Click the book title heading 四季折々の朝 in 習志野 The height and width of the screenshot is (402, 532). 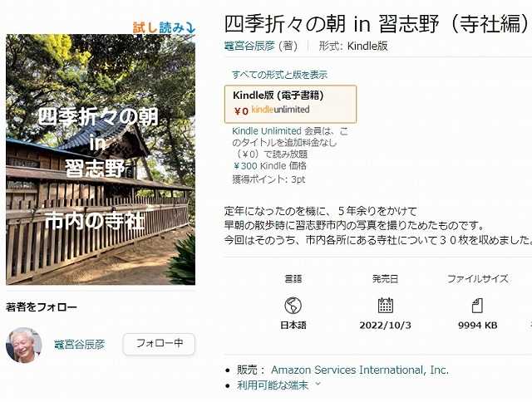[377, 24]
